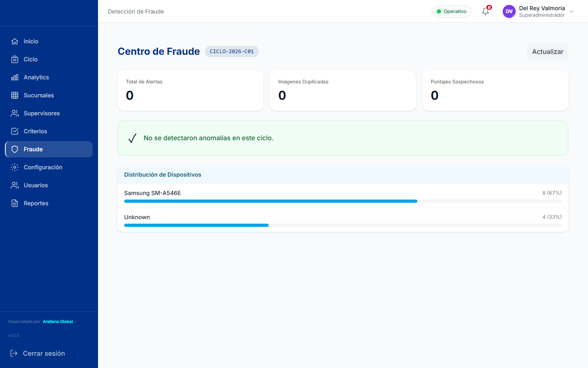Open the notifications bell
This screenshot has width=588, height=368.
(486, 11)
